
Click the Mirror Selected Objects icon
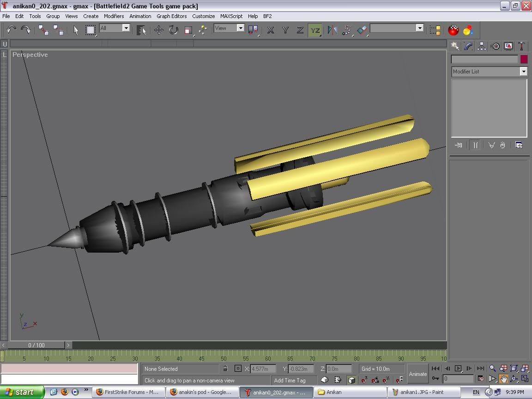[332, 30]
